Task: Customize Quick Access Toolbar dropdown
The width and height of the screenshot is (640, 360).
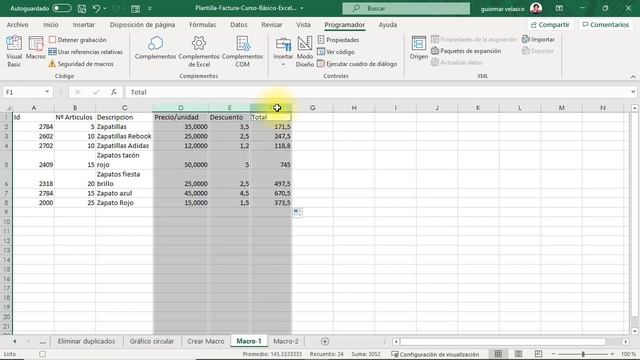Action: pos(149,8)
